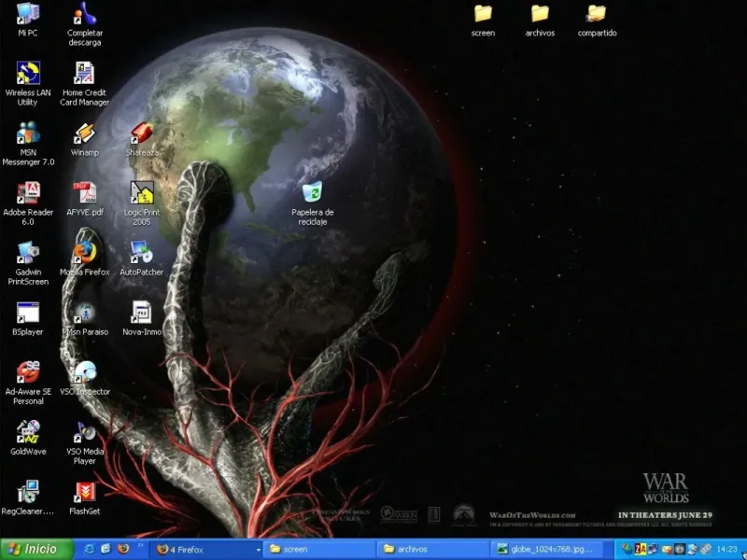747x560 pixels.
Task: Select the Papelera de reciclaje icon
Action: pos(313,203)
